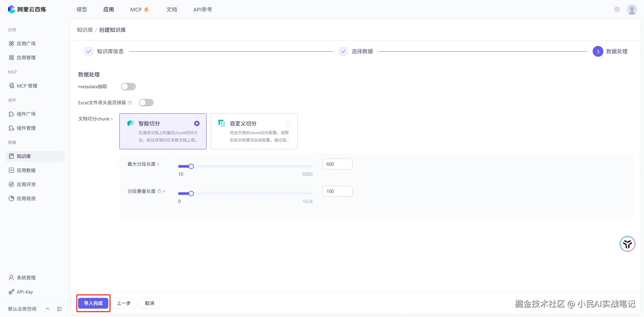This screenshot has width=644, height=317.
Task: Click the 应用管理 label in the sidebar
Action: pyautogui.click(x=26, y=58)
